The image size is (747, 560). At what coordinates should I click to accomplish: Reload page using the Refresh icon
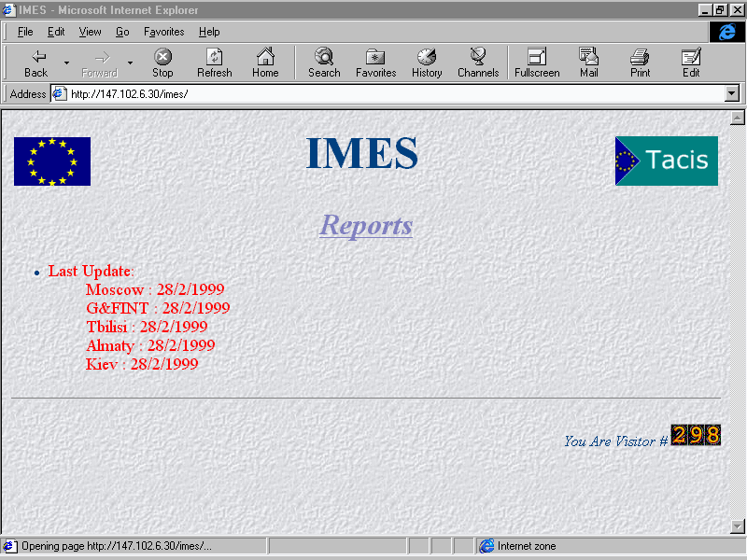214,57
